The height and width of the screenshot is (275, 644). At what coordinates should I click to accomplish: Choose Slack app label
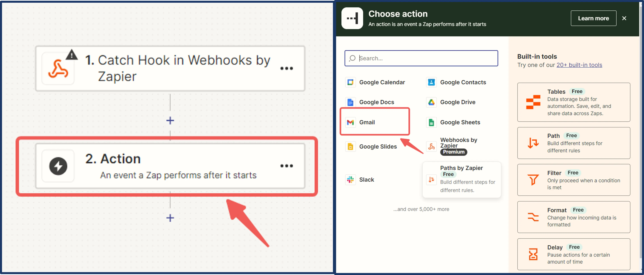pos(367,180)
